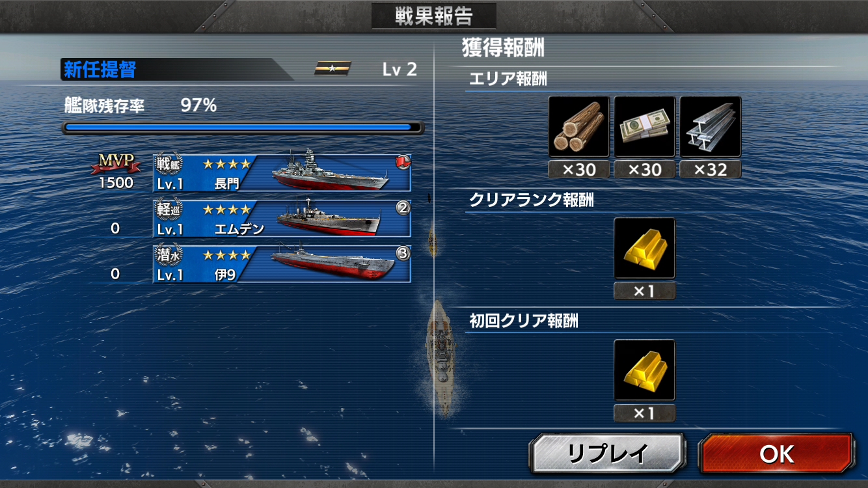Screen dimensions: 868x488
Task: Confirm results with the red OK button
Action: (776, 454)
